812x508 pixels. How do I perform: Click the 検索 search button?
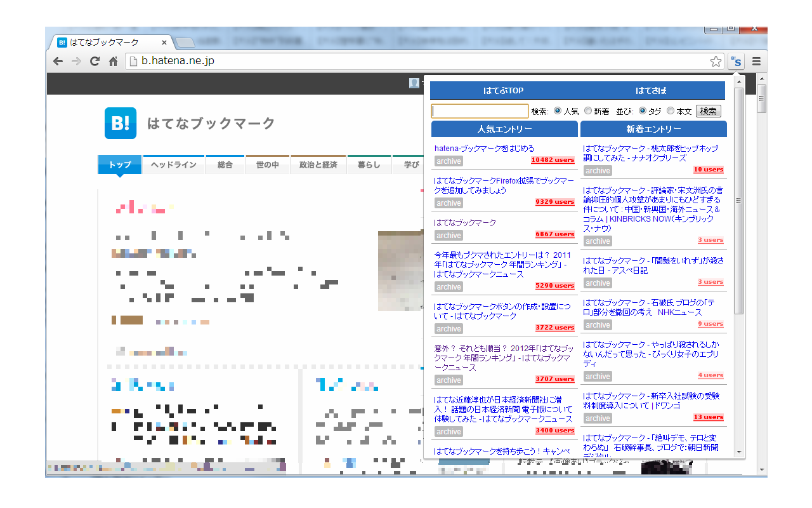click(x=709, y=111)
